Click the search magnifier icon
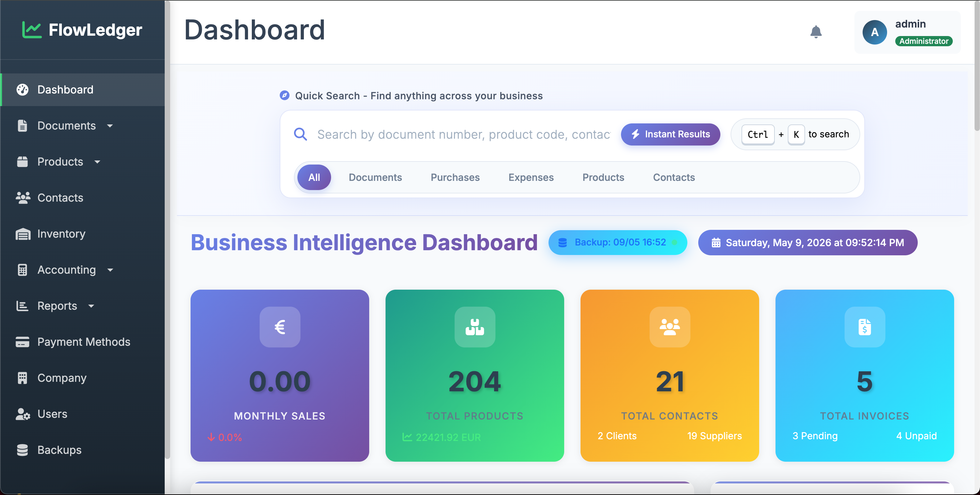Viewport: 980px width, 495px height. (300, 134)
